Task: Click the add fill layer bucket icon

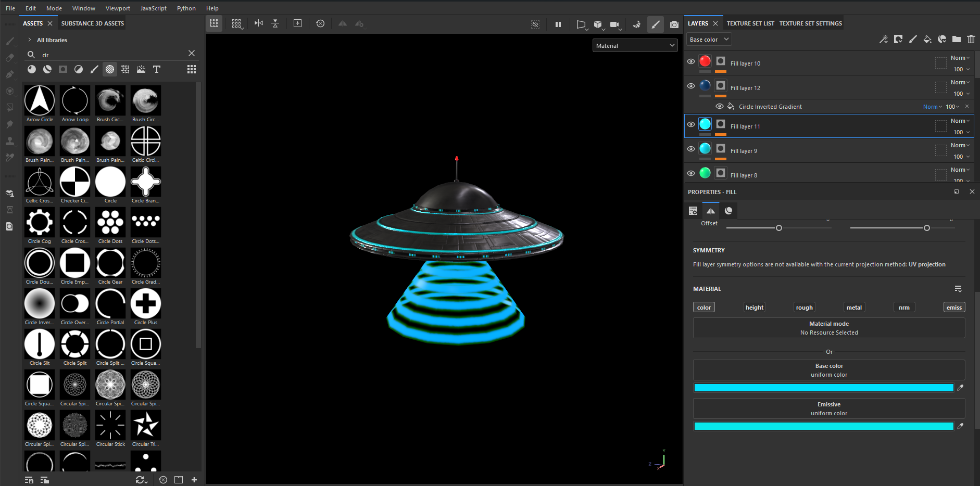Action: (927, 40)
